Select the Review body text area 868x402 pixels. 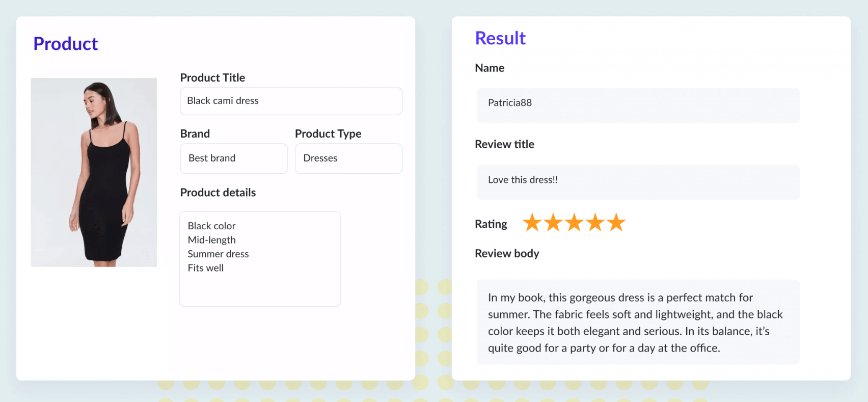tap(637, 322)
